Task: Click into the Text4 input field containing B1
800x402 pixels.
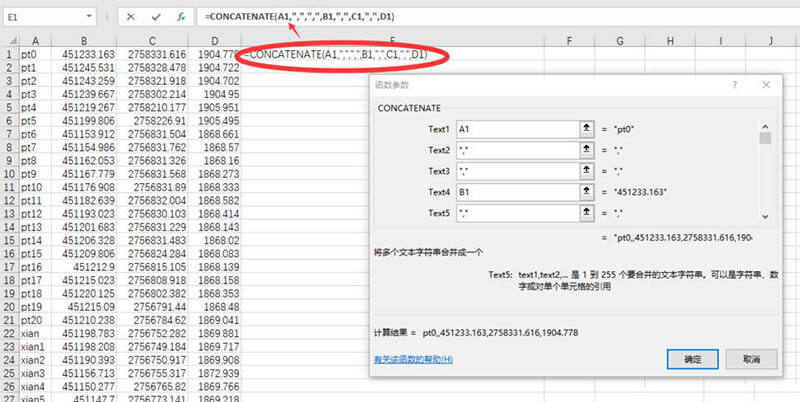Action: click(x=518, y=192)
